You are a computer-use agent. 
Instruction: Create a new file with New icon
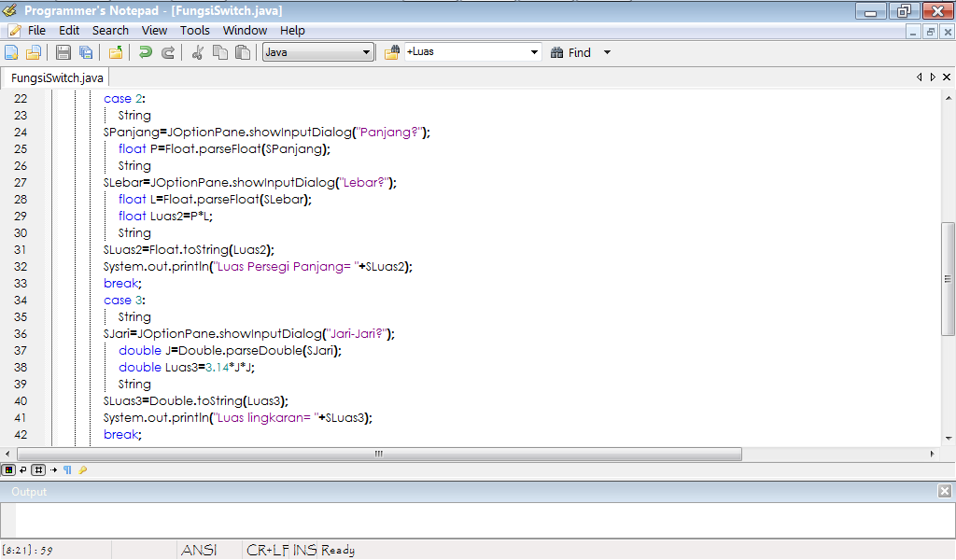11,52
